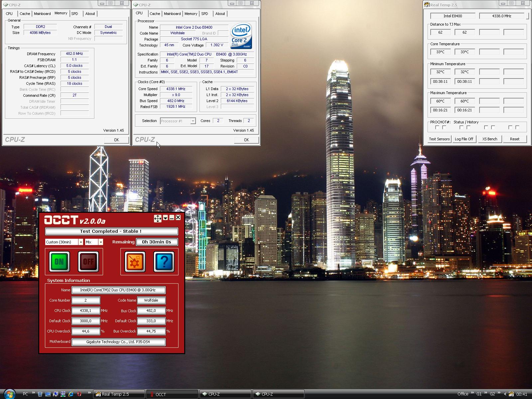Open About tab in right CPU-Z window
The height and width of the screenshot is (399, 532).
coord(220,14)
